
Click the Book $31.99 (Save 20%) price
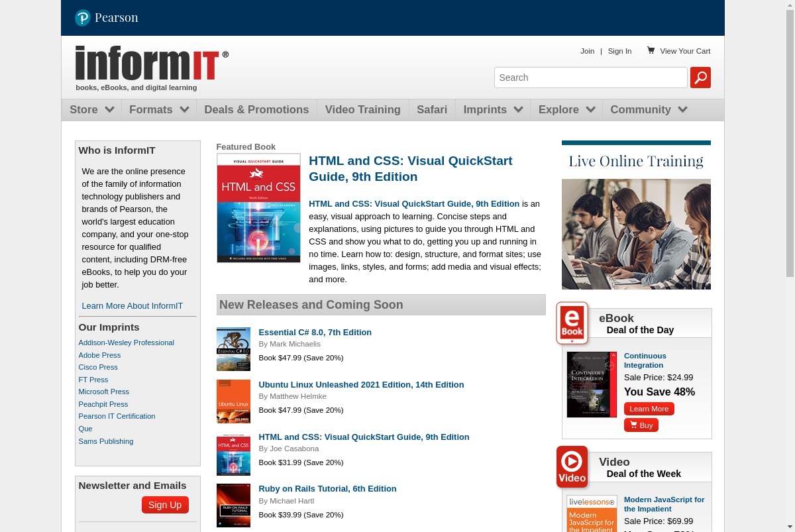tap(301, 462)
